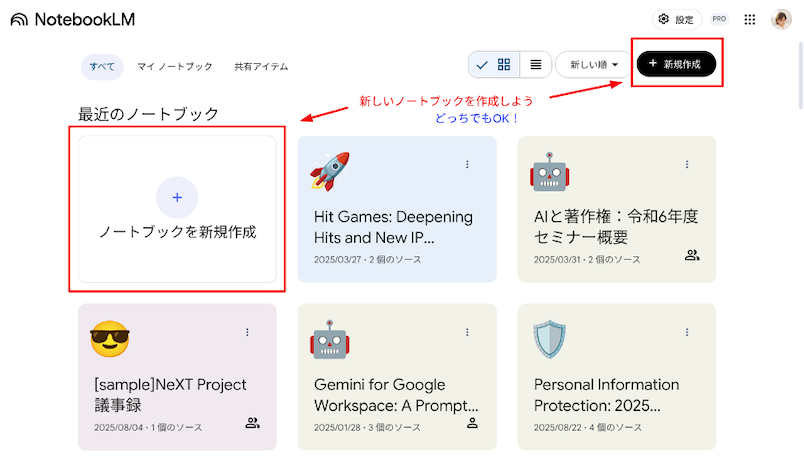Viewport: 804px width, 461px height.
Task: Open the Google apps grid
Action: (750, 19)
